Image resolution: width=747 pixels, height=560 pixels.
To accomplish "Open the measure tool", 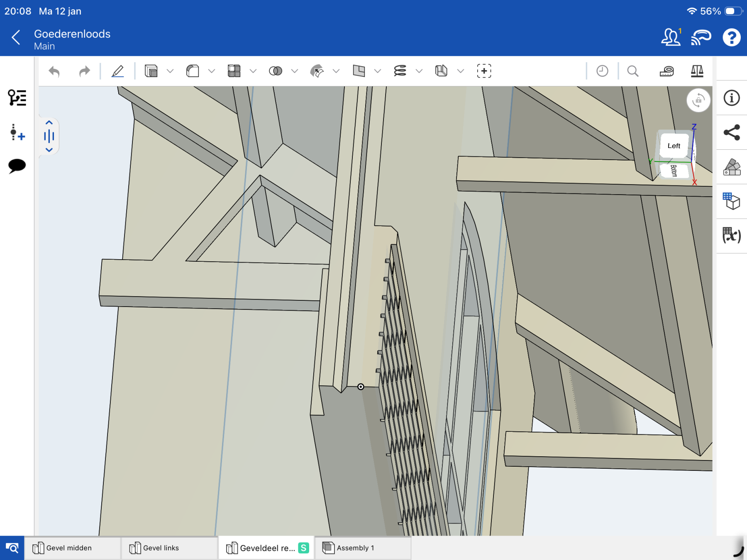I will (x=666, y=71).
